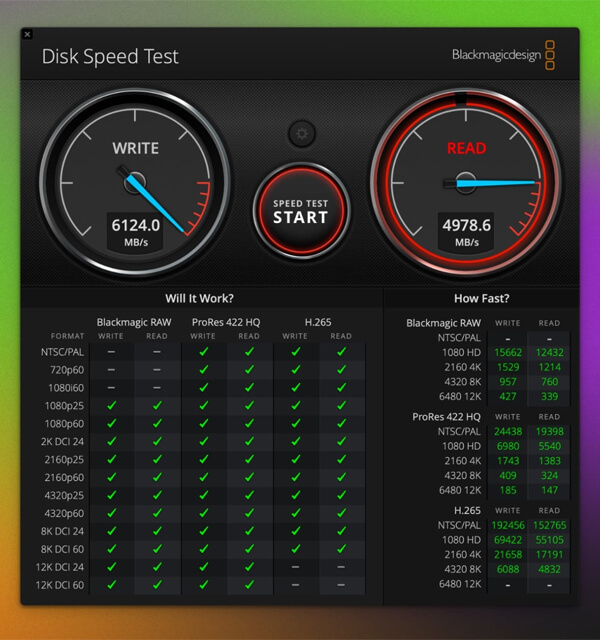Click the H.265 section heading in How Fast
This screenshot has height=640, width=600.
pyautogui.click(x=467, y=511)
